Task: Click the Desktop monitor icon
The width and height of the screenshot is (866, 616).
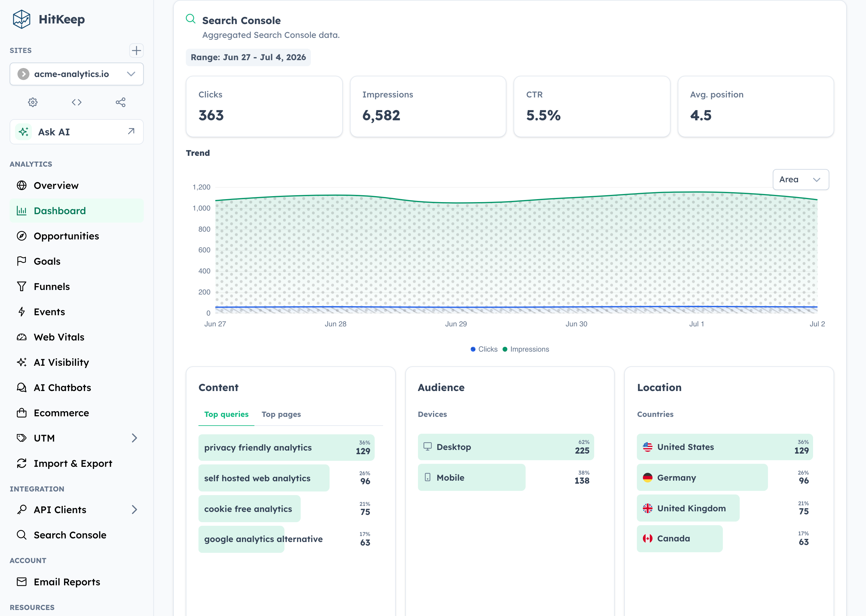Action: [427, 446]
